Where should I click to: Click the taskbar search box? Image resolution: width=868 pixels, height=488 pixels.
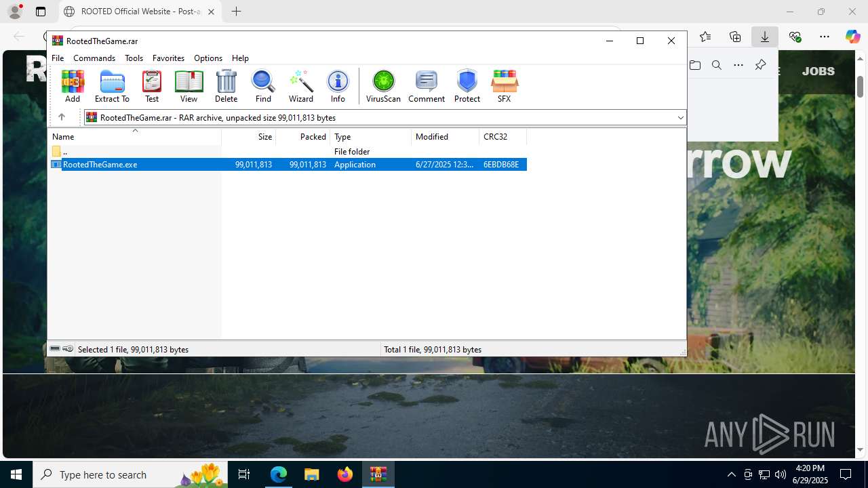click(x=130, y=474)
